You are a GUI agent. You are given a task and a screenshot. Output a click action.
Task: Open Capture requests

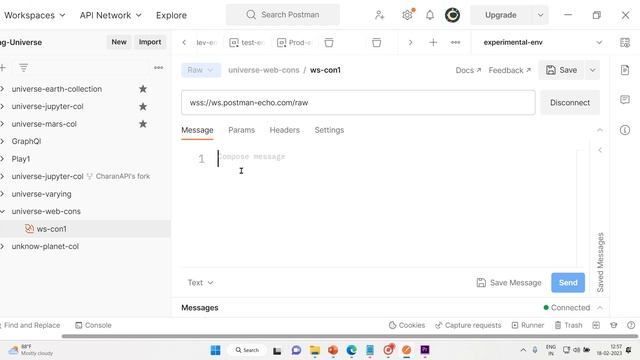pyautogui.click(x=468, y=325)
